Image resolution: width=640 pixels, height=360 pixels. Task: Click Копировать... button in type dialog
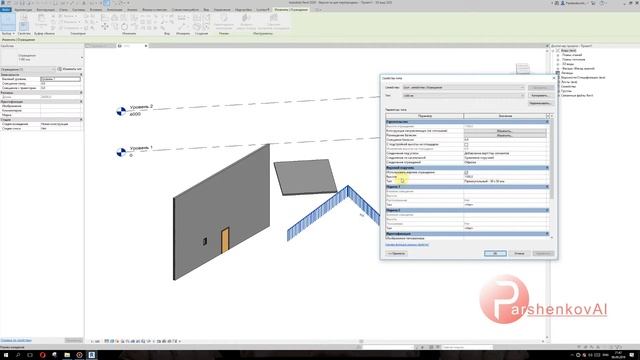(540, 96)
